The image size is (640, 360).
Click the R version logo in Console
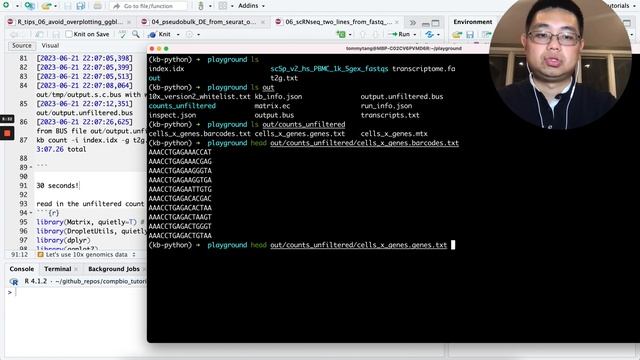pos(14,282)
